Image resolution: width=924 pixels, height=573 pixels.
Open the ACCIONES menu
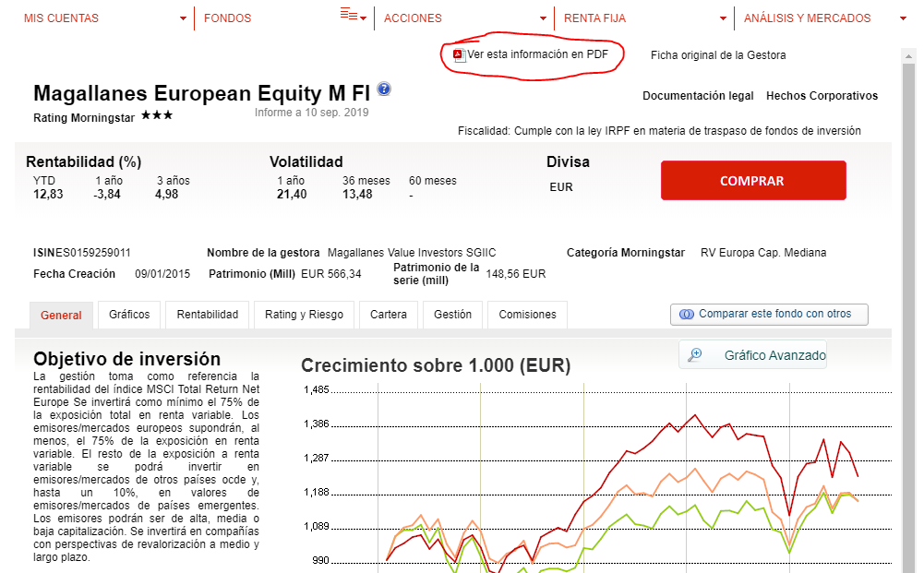pos(413,18)
